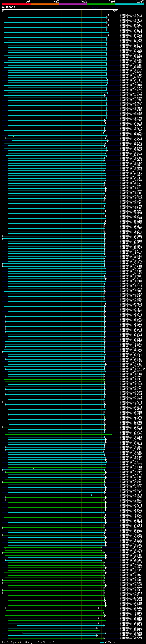Click the green ~80% identity color bar
146x644 pixels.
(101, 4)
